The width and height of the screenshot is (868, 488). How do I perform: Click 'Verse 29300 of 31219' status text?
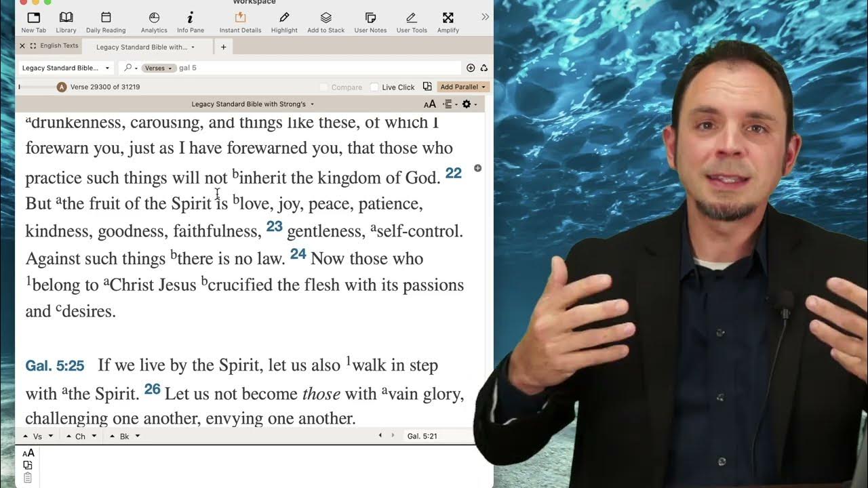pyautogui.click(x=105, y=87)
